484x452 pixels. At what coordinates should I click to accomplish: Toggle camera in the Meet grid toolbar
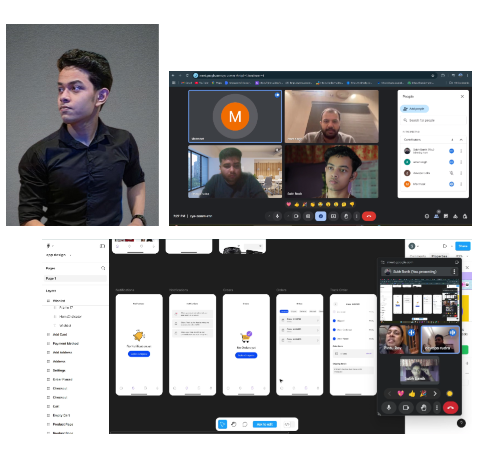click(x=296, y=216)
